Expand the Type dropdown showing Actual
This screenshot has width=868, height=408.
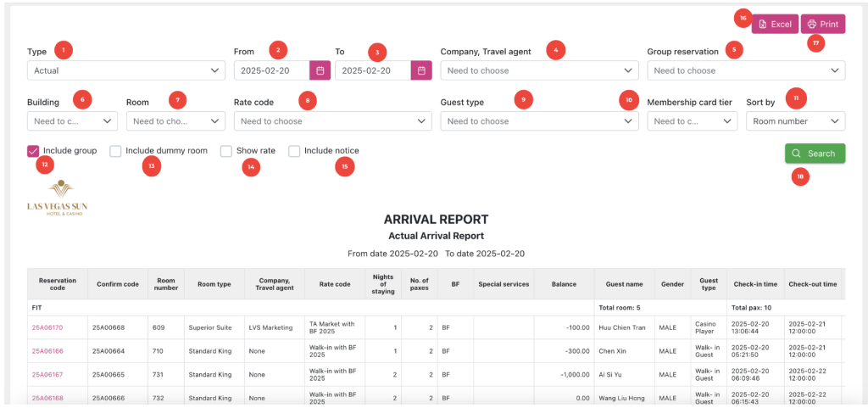point(125,71)
